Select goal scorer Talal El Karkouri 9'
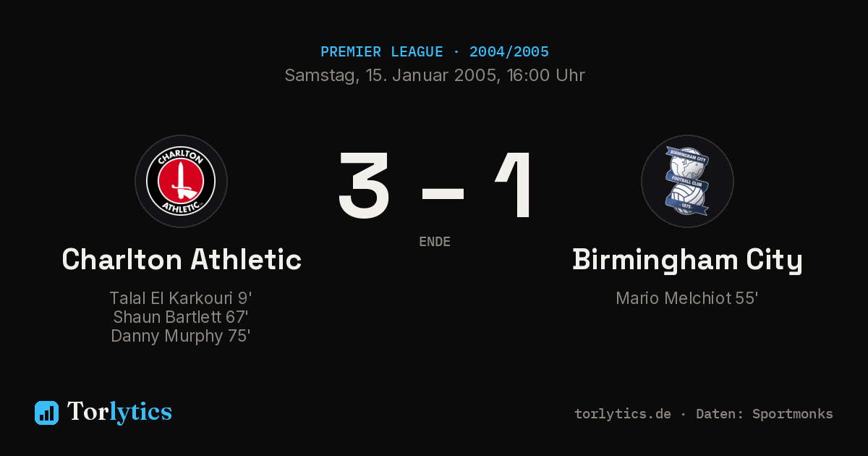This screenshot has width=868, height=456. tap(181, 298)
